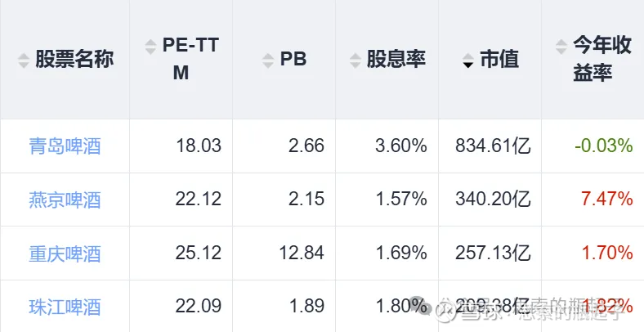Select 燕京啤酒 yearly return 7.47% cell
The image size is (644, 332).
click(x=603, y=200)
